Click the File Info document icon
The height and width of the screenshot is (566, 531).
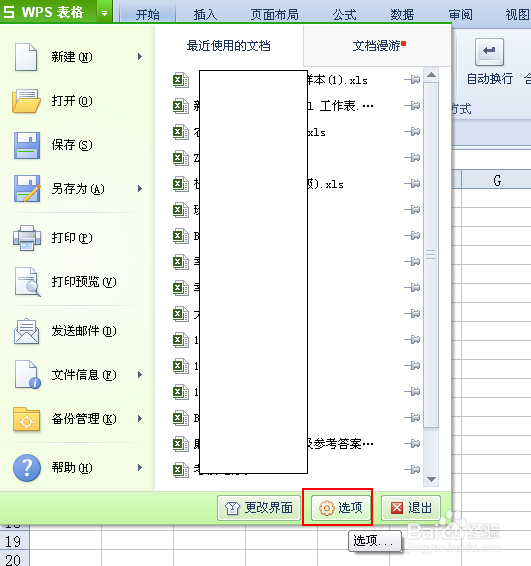(x=28, y=375)
